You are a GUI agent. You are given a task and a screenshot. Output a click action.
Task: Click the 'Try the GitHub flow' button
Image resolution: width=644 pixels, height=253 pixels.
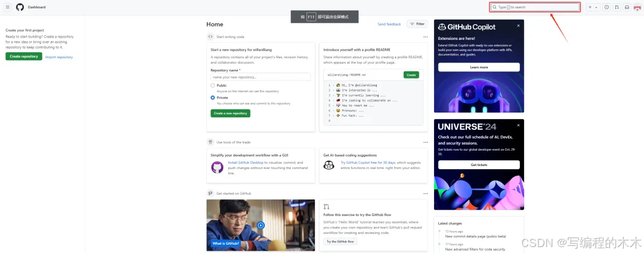[x=340, y=242]
